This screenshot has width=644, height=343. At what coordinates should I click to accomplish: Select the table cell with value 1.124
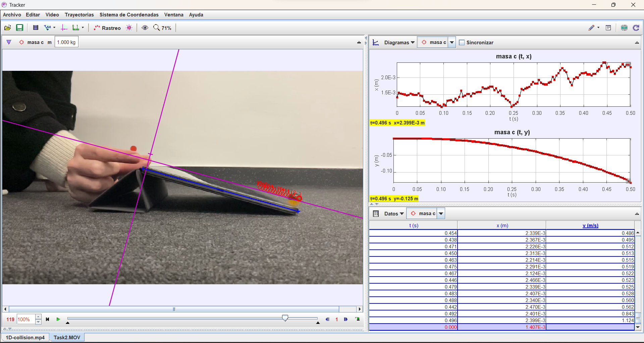(x=590, y=320)
